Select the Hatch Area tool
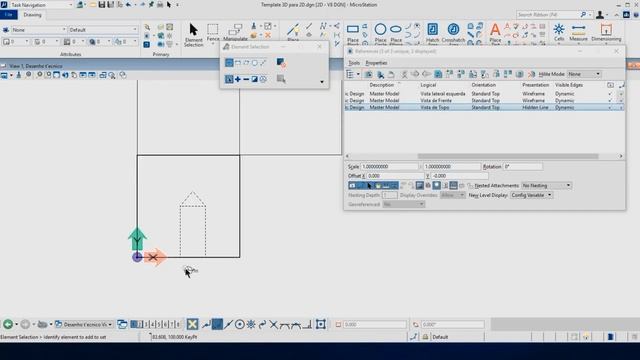The height and width of the screenshot is (360, 640). coord(433,33)
